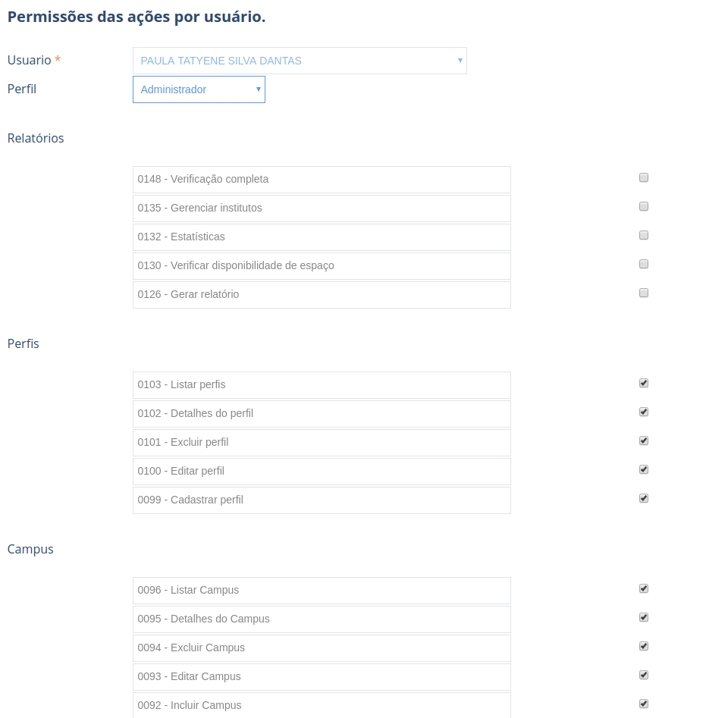Image resolution: width=728 pixels, height=718 pixels.
Task: Uncheck the Excluir perfil permission
Action: (644, 441)
